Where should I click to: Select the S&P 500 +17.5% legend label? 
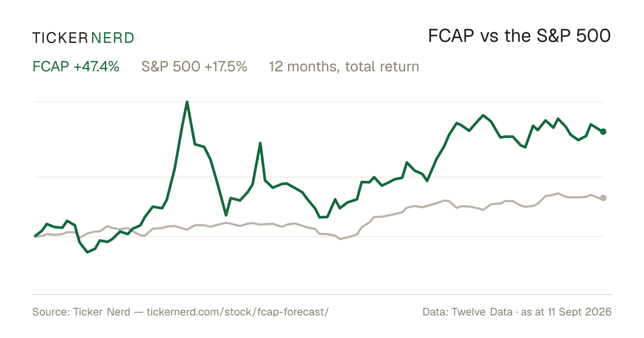[194, 67]
